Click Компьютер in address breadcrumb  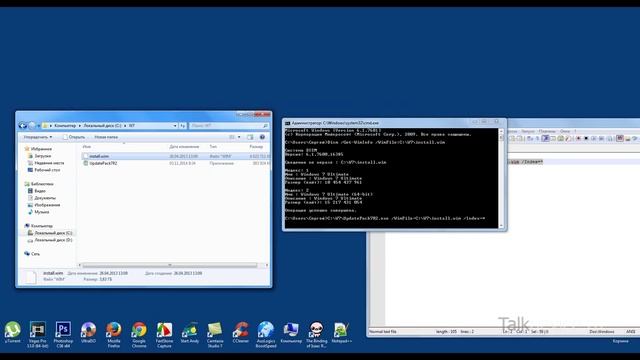(65, 126)
